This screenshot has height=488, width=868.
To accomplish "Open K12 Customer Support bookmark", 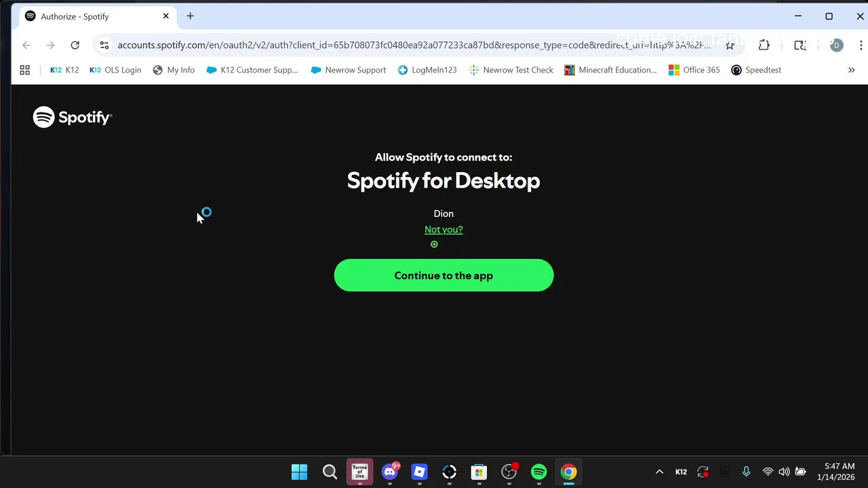I will click(x=252, y=70).
